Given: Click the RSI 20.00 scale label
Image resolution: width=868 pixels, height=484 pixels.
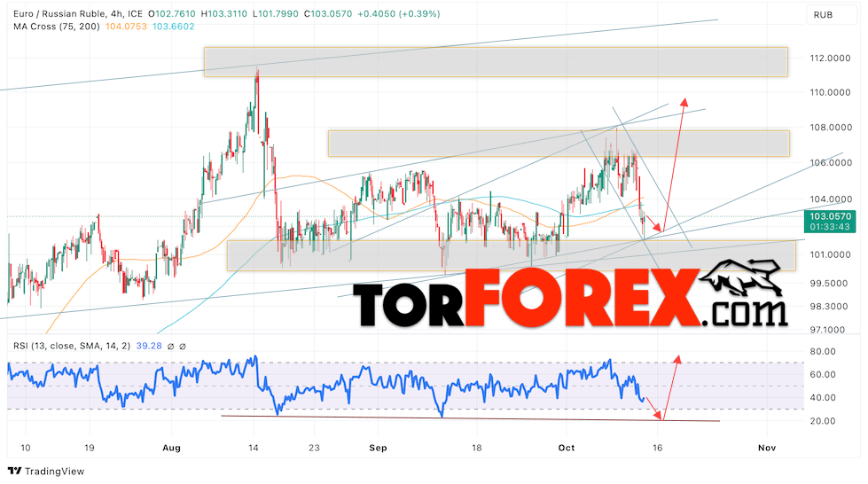Looking at the screenshot, I should click(x=823, y=421).
